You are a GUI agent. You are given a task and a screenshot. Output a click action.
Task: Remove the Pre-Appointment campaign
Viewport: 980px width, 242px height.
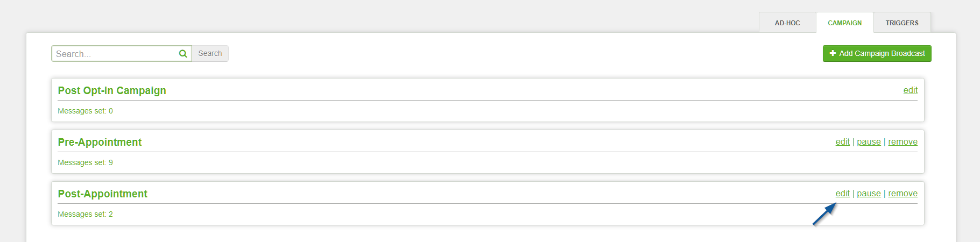point(903,142)
